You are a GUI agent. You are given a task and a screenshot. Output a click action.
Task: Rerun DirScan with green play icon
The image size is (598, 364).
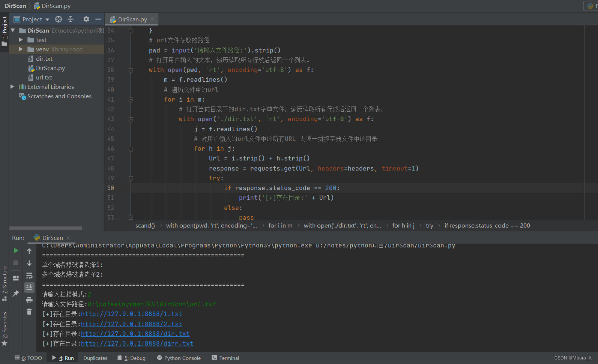16,250
